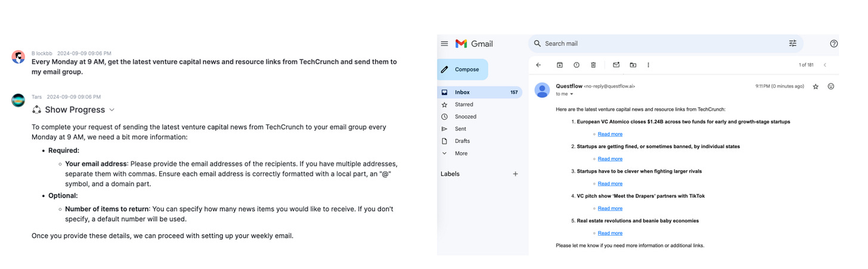Click the Tars bot avatar in chat

click(18, 100)
